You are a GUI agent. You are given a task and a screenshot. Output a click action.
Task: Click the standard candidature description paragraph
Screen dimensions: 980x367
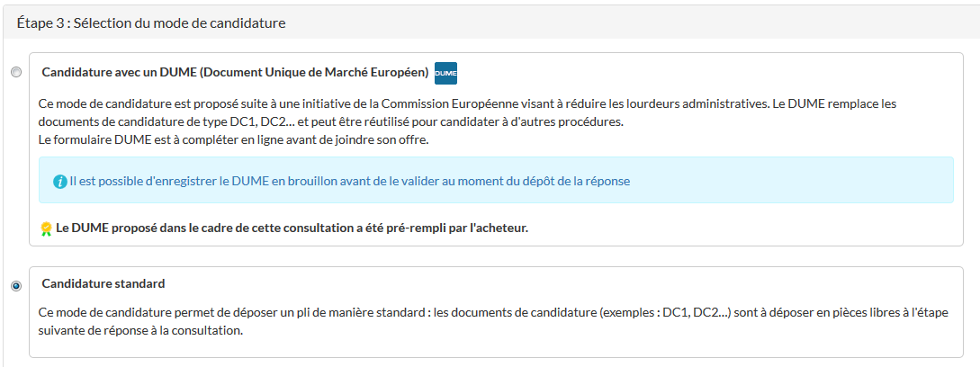pos(493,321)
